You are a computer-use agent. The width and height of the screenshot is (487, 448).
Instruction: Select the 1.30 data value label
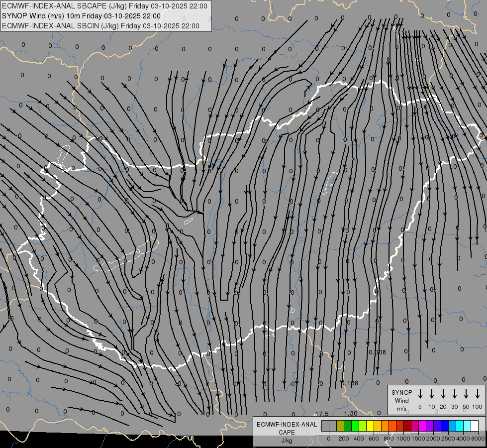click(x=350, y=414)
